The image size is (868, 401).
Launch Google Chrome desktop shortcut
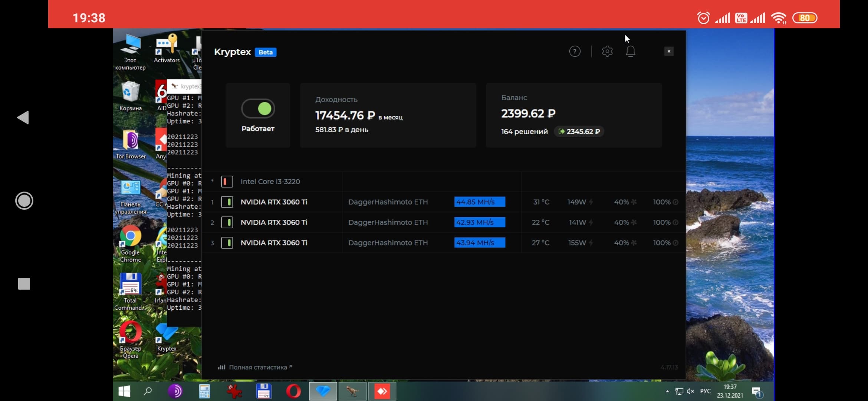(x=130, y=244)
